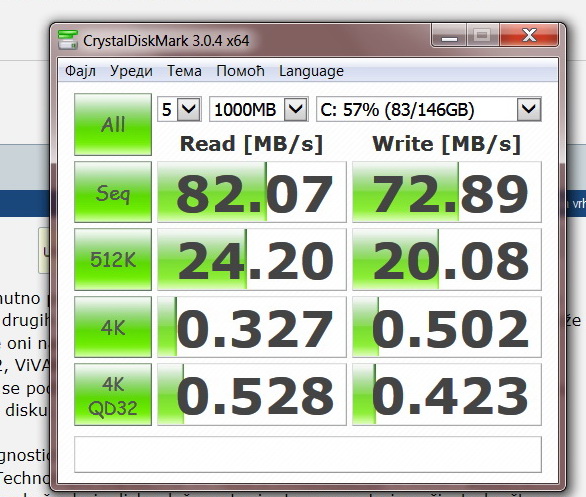The width and height of the screenshot is (586, 497).
Task: Click the CrystalDiskMark app icon in title bar
Action: click(68, 40)
